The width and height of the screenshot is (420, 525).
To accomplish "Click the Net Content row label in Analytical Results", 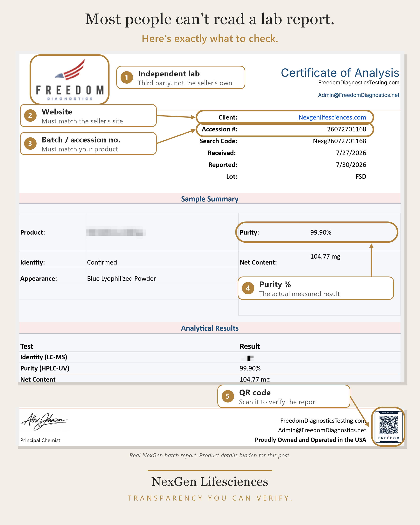I will click(x=38, y=379).
